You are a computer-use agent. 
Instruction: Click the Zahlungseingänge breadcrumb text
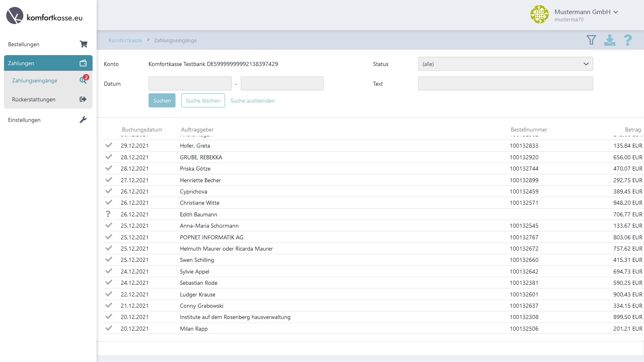175,40
